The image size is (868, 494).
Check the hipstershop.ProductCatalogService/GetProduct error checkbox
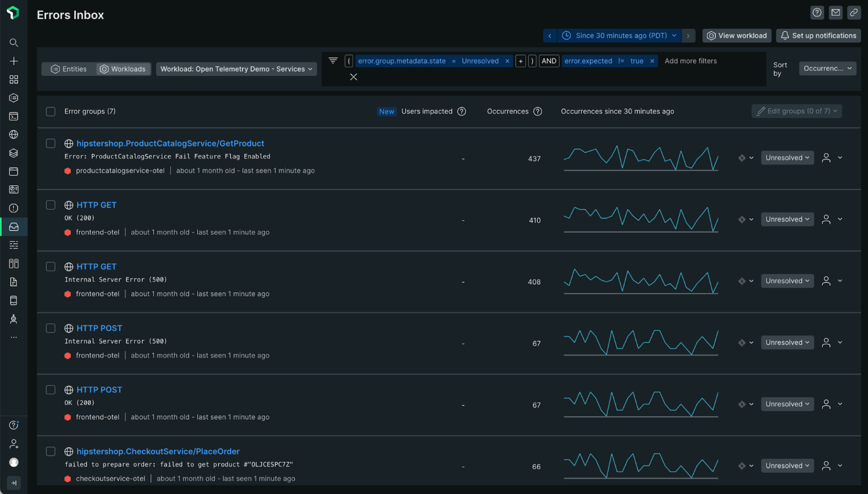51,143
